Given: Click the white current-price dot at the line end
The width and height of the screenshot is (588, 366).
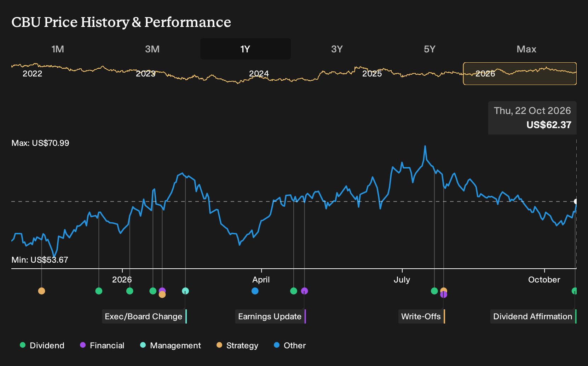Looking at the screenshot, I should pos(576,201).
